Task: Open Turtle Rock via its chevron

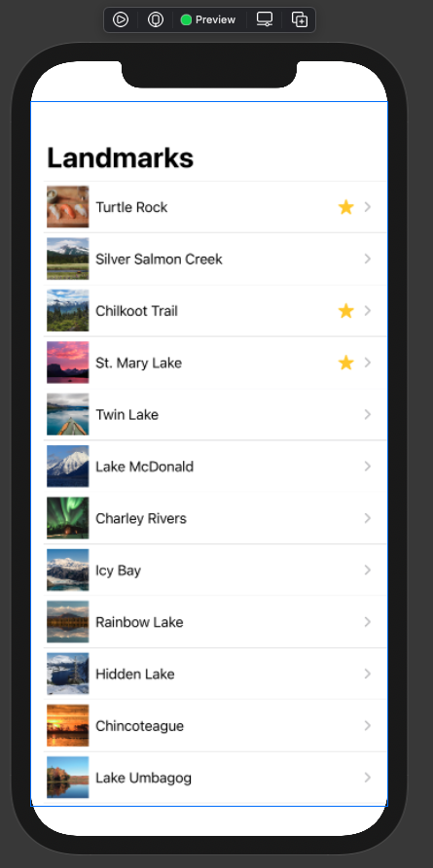Action: tap(368, 207)
